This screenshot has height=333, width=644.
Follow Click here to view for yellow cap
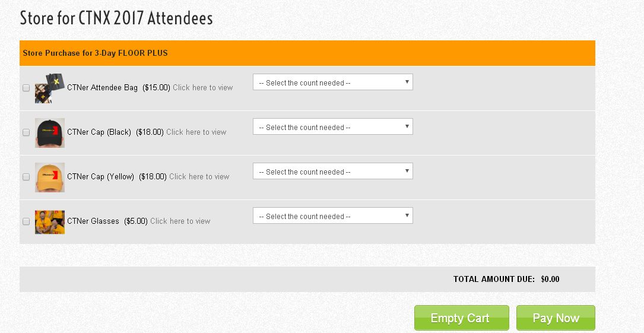click(x=199, y=177)
